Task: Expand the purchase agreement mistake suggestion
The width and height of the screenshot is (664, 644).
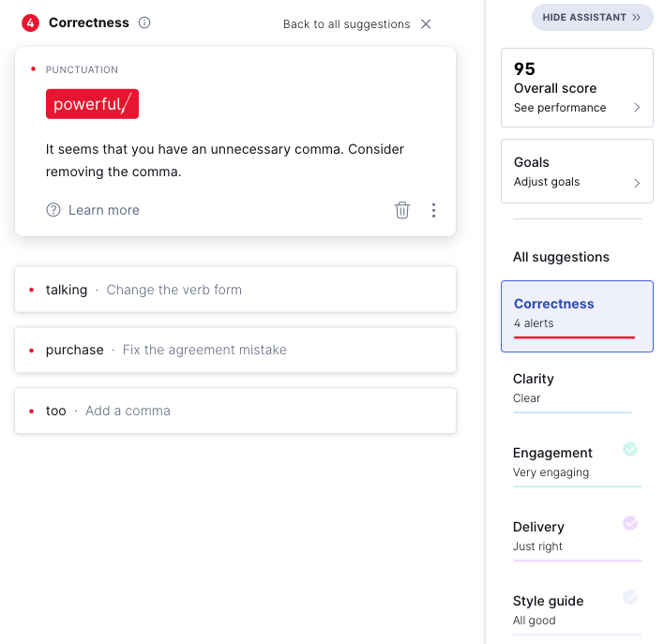Action: coord(235,351)
